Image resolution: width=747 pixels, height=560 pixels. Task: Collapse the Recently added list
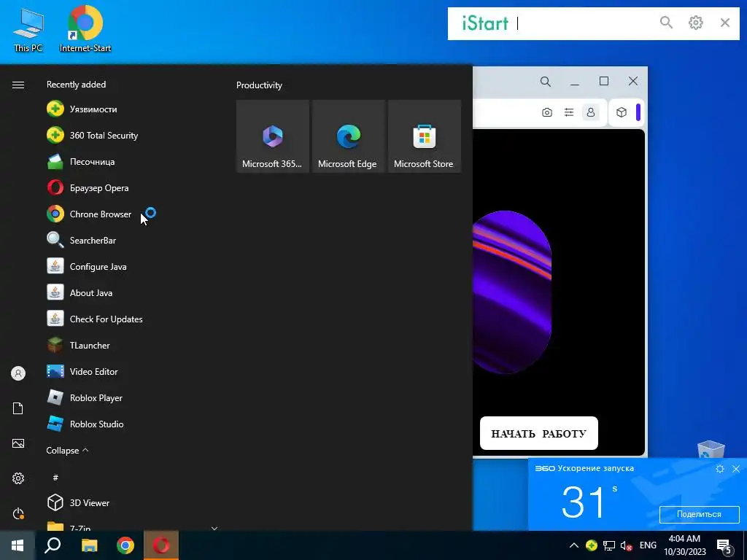pos(67,450)
